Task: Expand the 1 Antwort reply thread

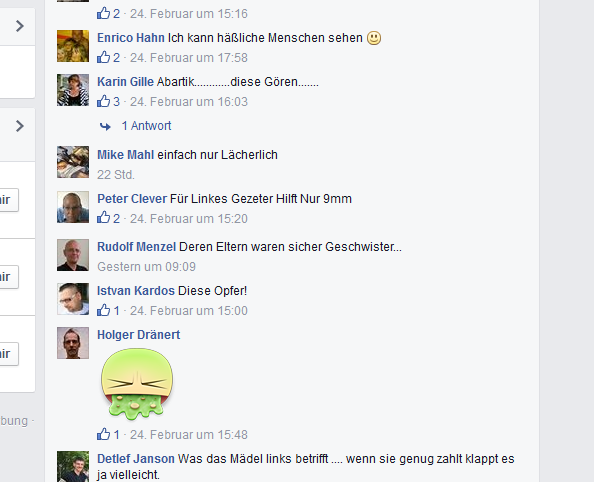Action: click(146, 126)
